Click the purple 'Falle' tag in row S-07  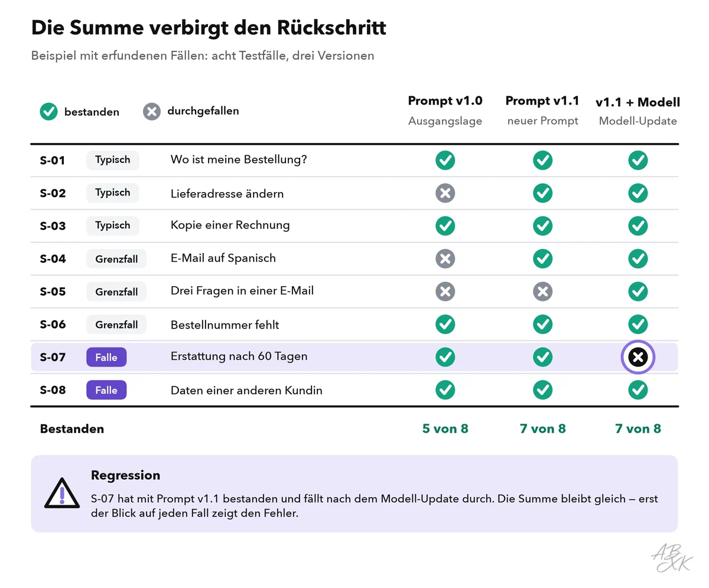click(x=106, y=357)
